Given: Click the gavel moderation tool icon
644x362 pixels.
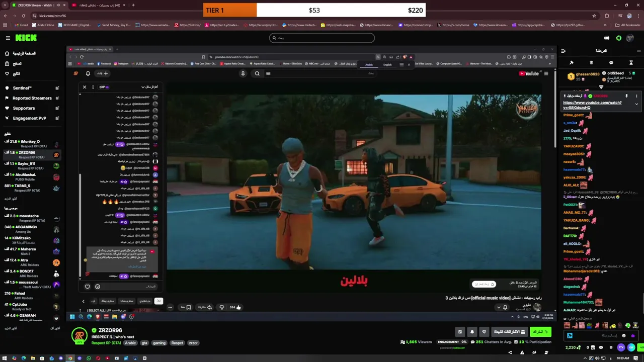Looking at the screenshot, I should [x=572, y=63].
